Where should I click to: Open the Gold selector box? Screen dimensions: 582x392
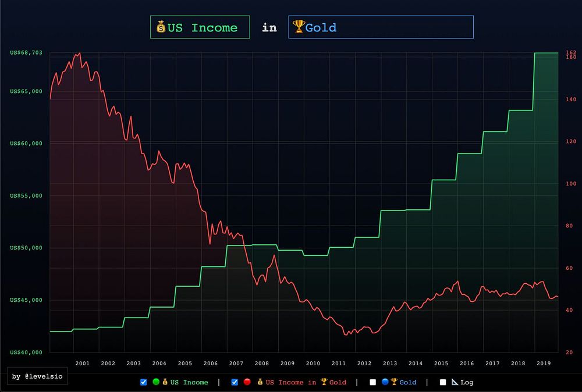[381, 27]
